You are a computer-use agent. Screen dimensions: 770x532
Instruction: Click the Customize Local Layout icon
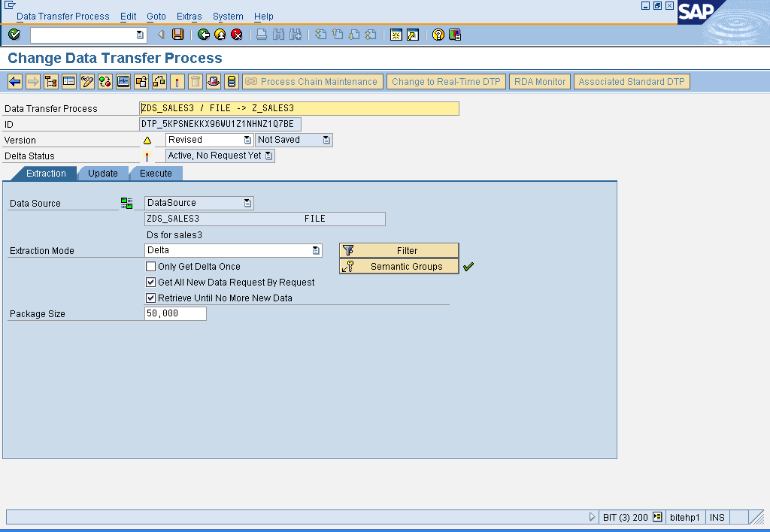(x=455, y=35)
